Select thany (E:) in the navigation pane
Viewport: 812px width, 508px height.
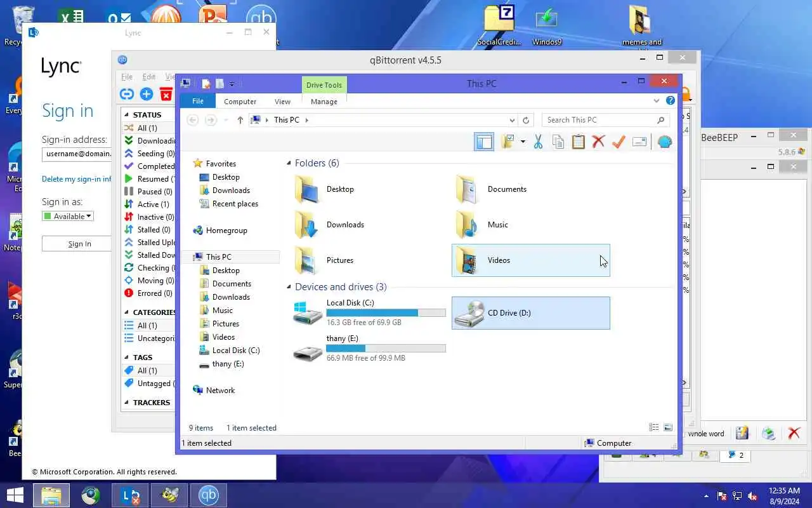click(228, 364)
